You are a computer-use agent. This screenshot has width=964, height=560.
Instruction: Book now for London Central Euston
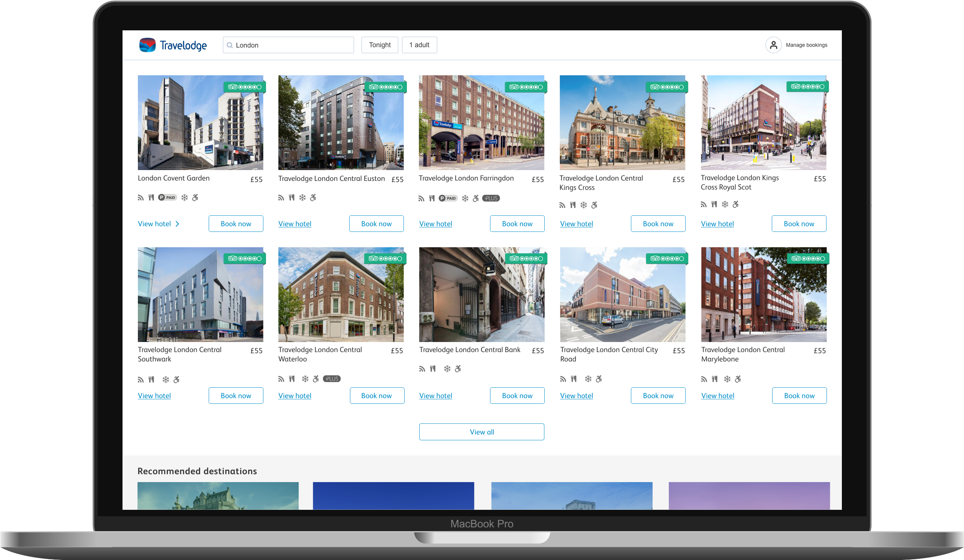[377, 224]
